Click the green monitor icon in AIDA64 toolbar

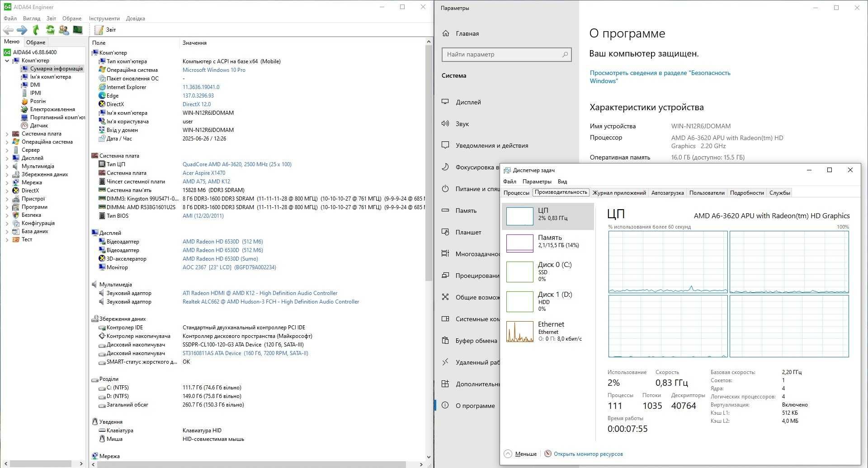pos(78,30)
